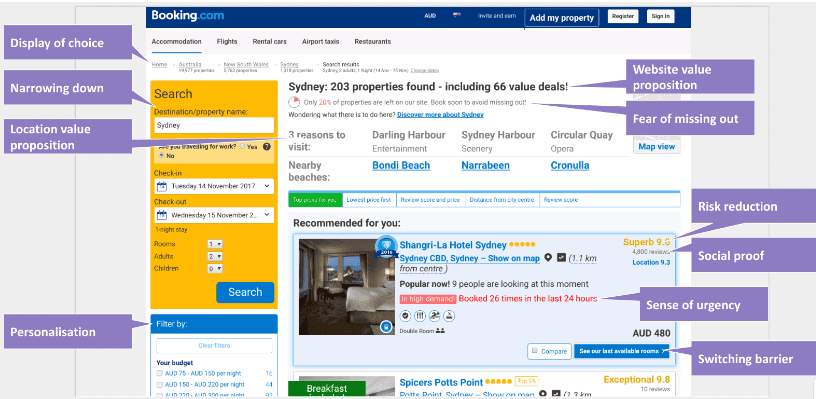This screenshot has height=399, width=816.
Task: Open the language flag selector
Action: 456,16
